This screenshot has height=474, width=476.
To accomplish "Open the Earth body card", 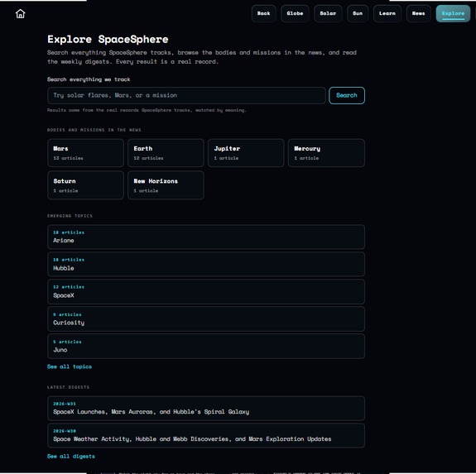I will tap(166, 153).
